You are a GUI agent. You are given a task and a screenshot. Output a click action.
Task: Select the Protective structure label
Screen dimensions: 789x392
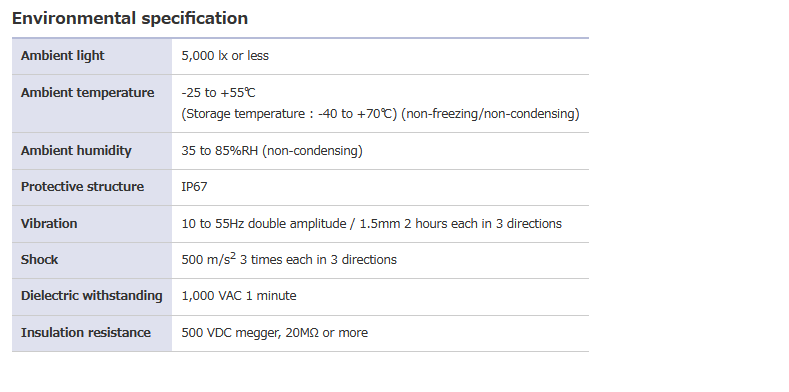(x=82, y=187)
